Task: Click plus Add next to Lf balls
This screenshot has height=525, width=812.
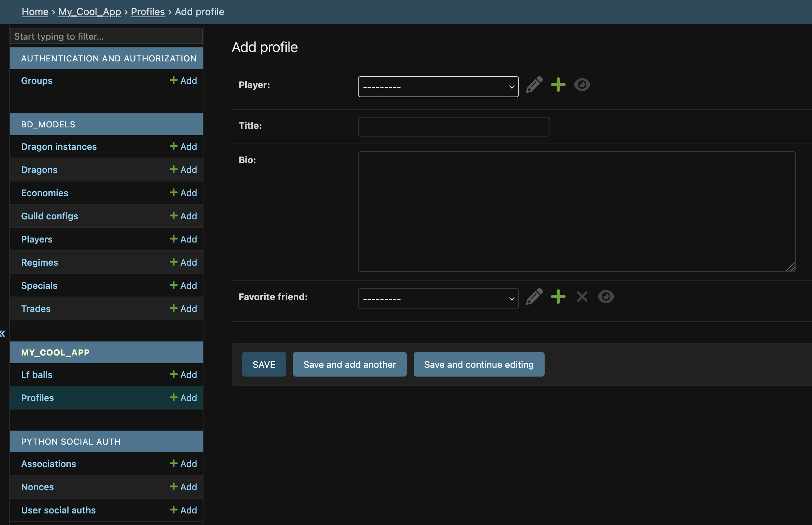Action: pyautogui.click(x=183, y=375)
